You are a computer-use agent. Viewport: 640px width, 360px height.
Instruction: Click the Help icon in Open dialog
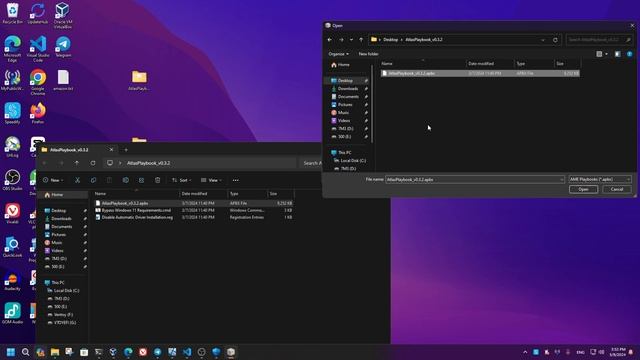(x=629, y=54)
